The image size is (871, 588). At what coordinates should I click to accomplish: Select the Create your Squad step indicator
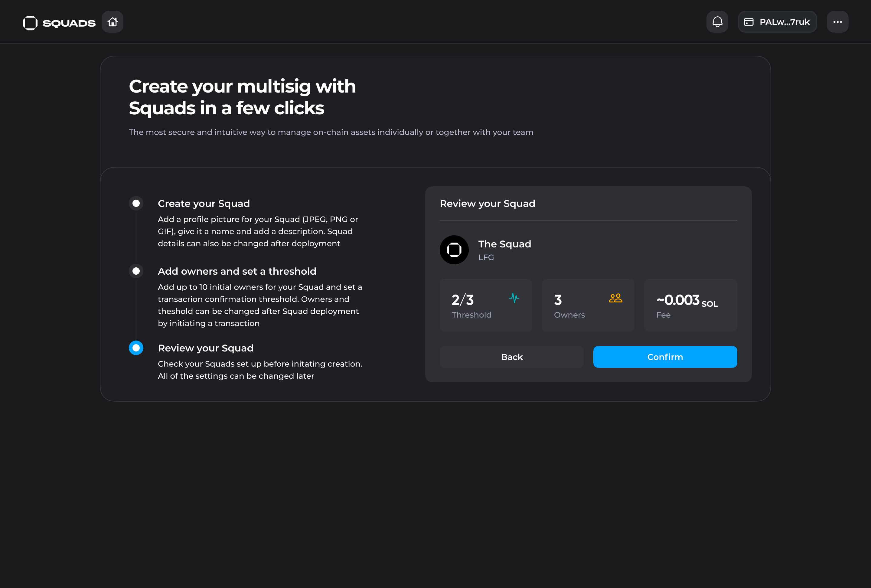click(x=136, y=203)
